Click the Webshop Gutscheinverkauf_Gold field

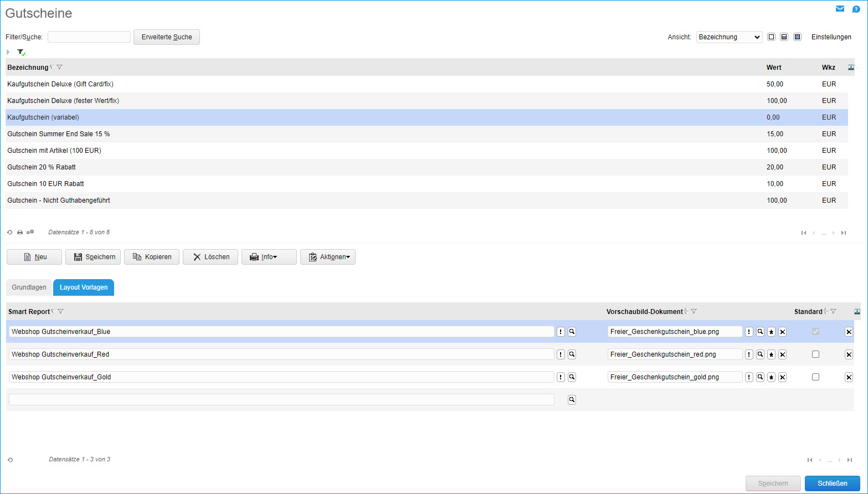tap(281, 377)
